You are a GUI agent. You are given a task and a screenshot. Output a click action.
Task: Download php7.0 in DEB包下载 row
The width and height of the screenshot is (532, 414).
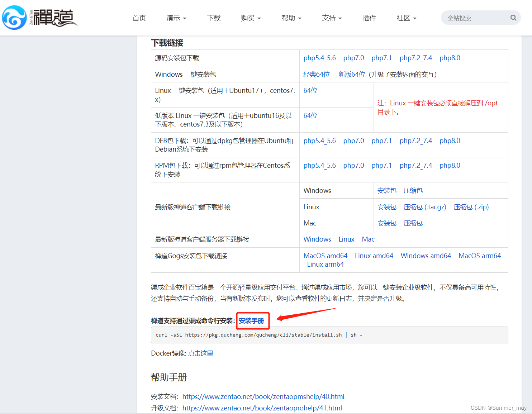(353, 141)
